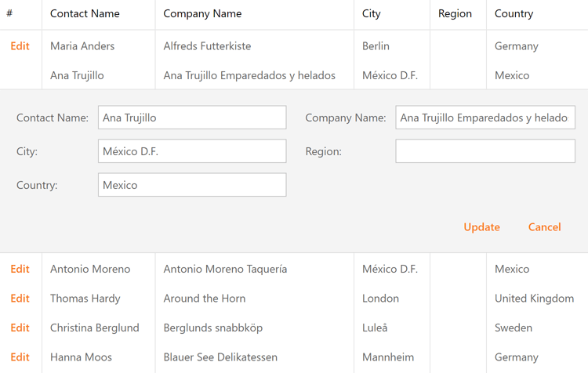Click into the Country input field
588x373 pixels.
pyautogui.click(x=192, y=185)
